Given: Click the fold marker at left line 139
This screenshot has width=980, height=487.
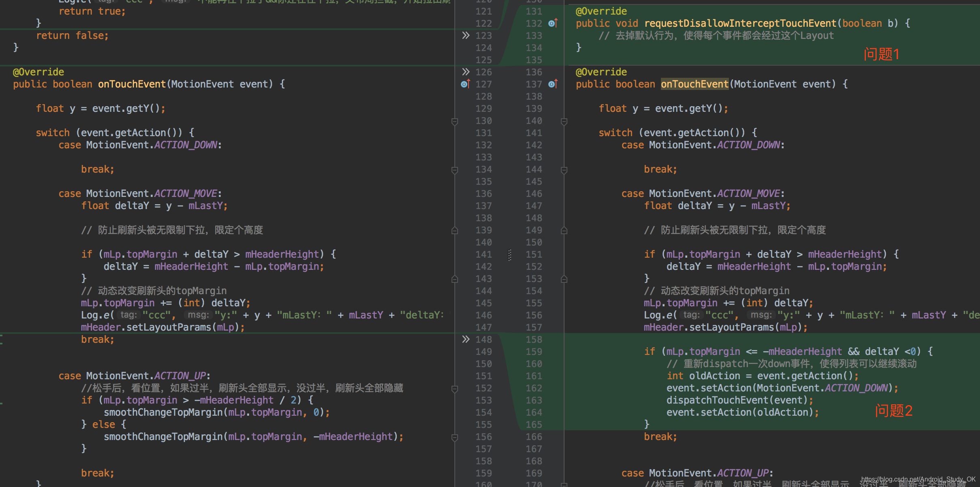Looking at the screenshot, I should coord(455,230).
